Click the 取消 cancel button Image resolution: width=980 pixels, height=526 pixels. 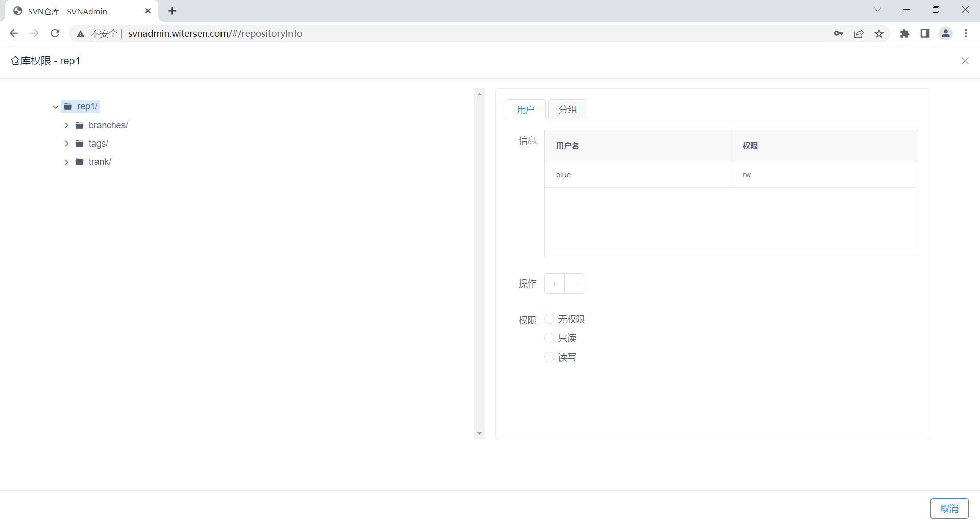949,508
